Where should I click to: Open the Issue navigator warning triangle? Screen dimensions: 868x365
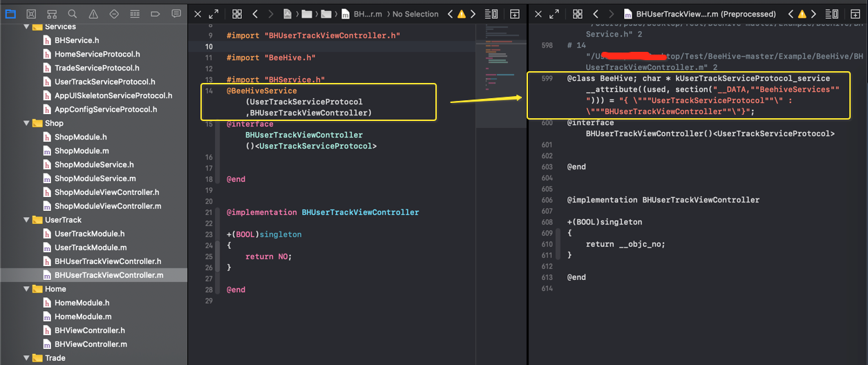(93, 14)
